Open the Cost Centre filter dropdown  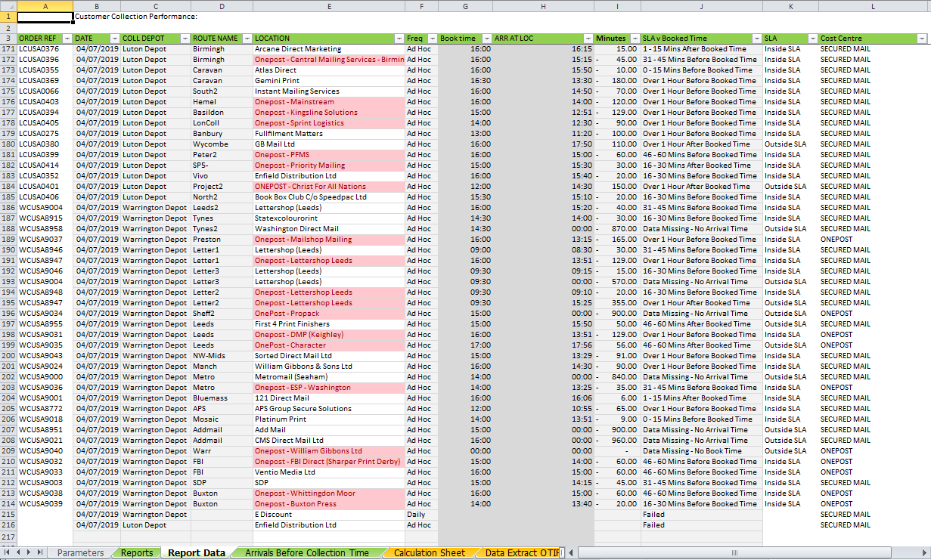(921, 39)
